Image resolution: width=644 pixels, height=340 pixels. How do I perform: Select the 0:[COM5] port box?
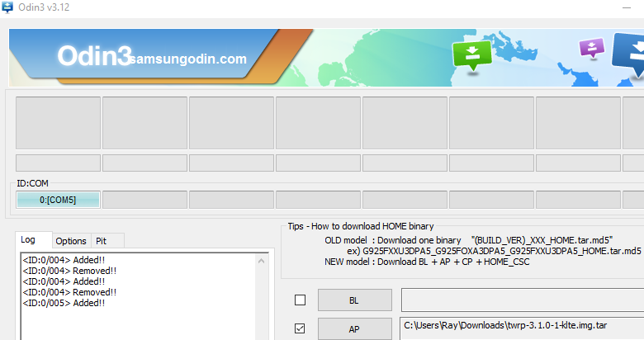[x=58, y=200]
